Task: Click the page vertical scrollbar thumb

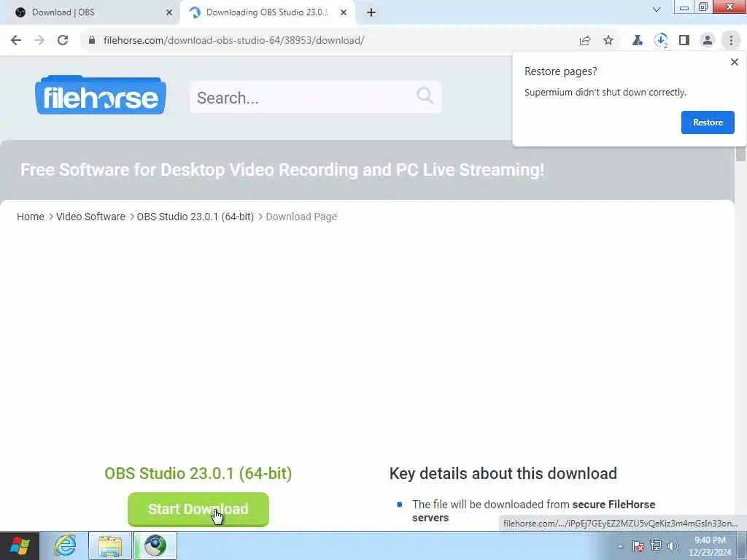Action: (740, 153)
